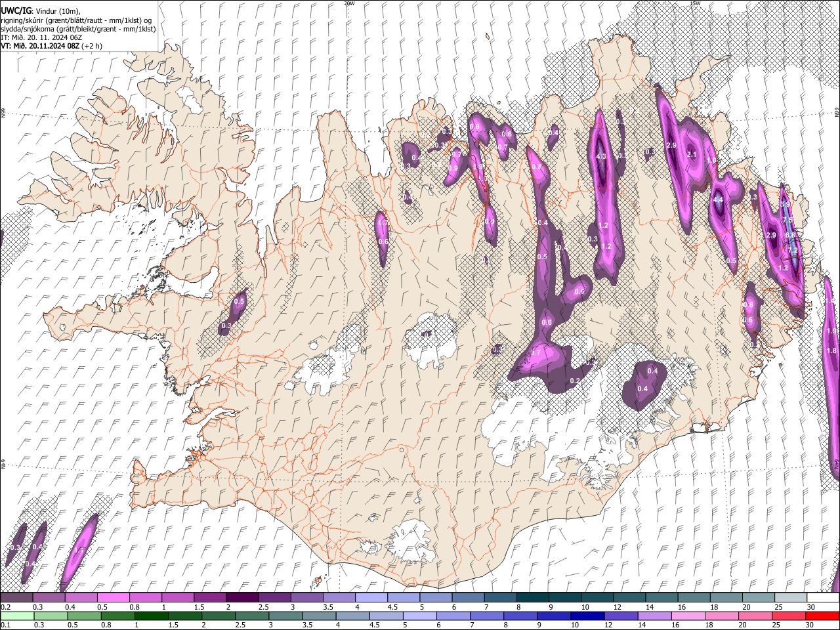The image size is (840, 630).
Task: Click the '20W' longitude label
Action: click(349, 3)
